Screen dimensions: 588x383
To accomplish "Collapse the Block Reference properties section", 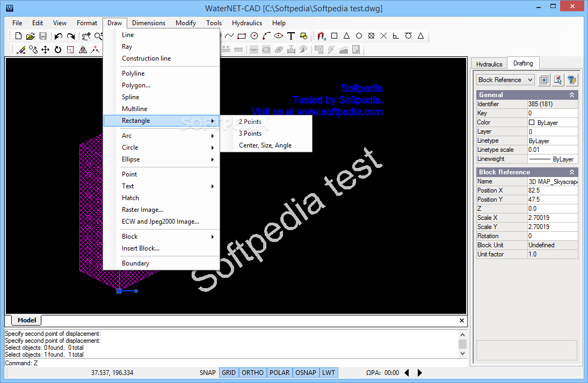I will pos(572,172).
